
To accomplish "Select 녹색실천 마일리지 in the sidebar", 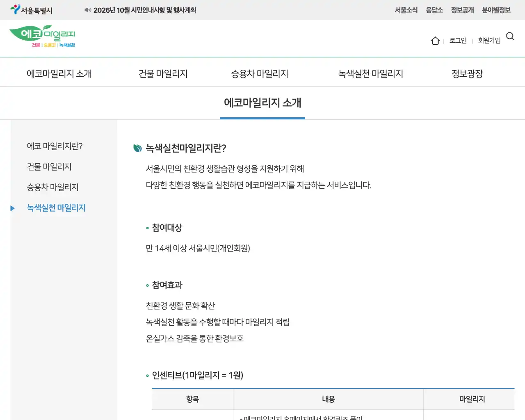I will 56,208.
